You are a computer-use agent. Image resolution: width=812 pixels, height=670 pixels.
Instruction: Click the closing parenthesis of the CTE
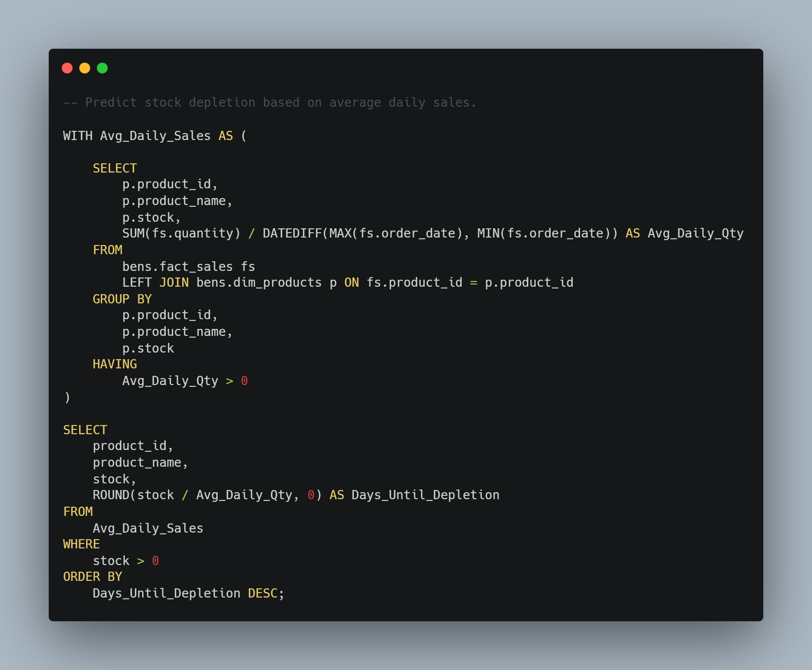click(67, 397)
